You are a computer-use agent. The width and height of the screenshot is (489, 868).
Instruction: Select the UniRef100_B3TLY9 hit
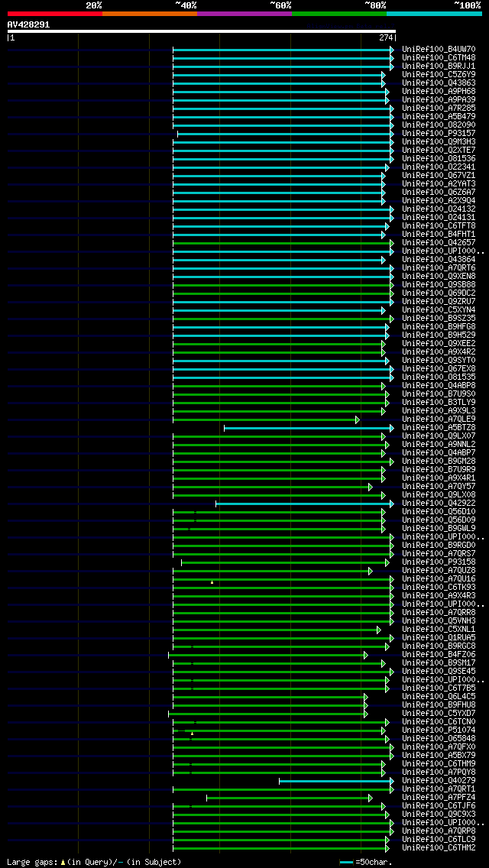coord(439,403)
